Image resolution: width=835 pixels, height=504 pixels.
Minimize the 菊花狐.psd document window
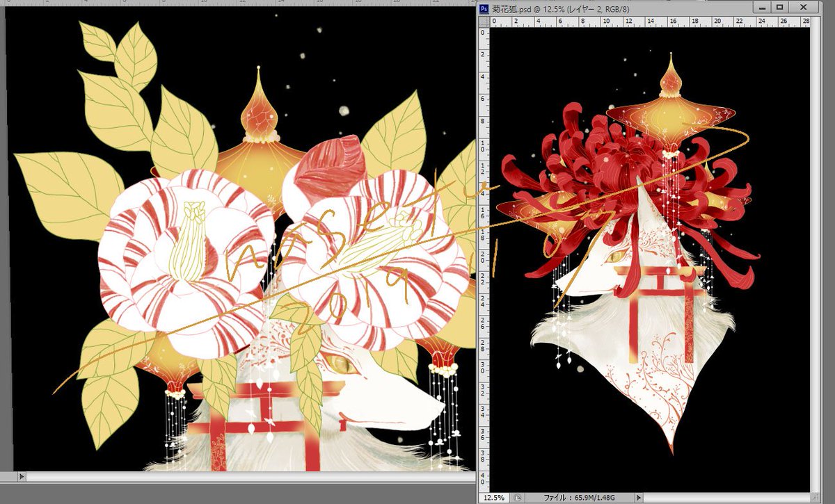[x=761, y=7]
